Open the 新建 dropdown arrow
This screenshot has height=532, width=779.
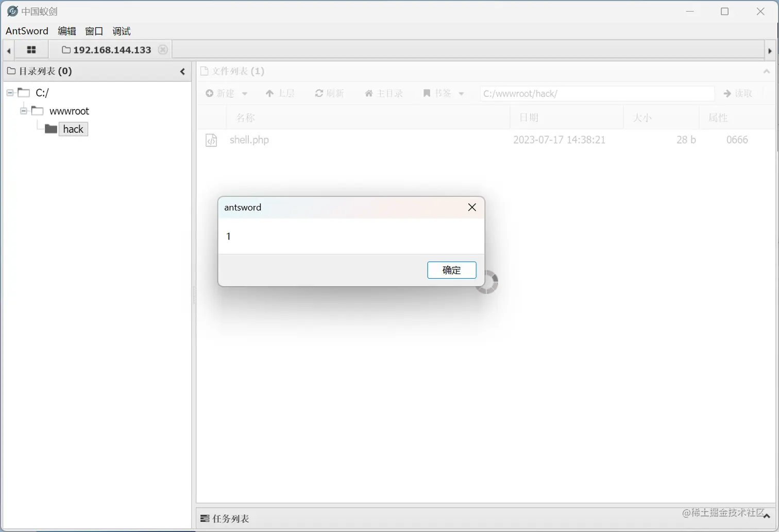245,94
